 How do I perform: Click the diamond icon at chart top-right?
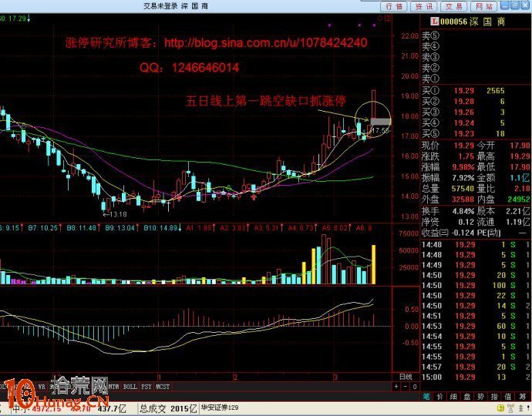coord(380,18)
